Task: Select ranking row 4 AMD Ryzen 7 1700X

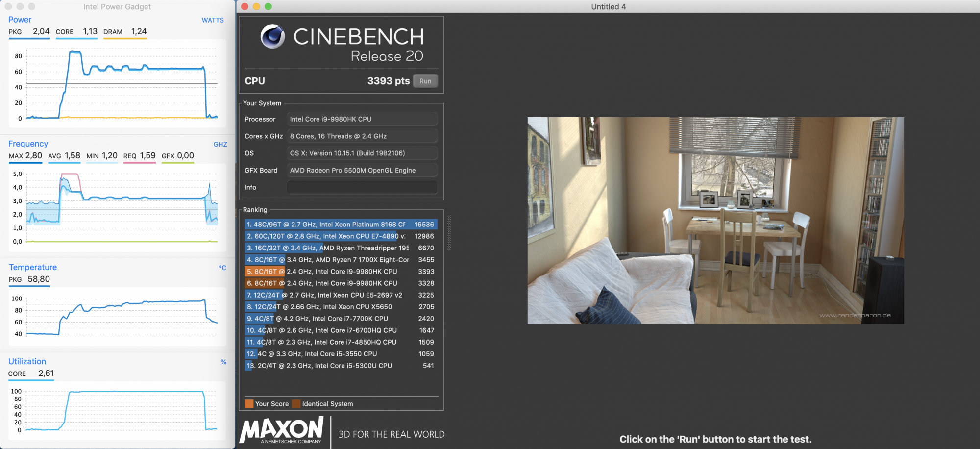Action: coord(341,260)
